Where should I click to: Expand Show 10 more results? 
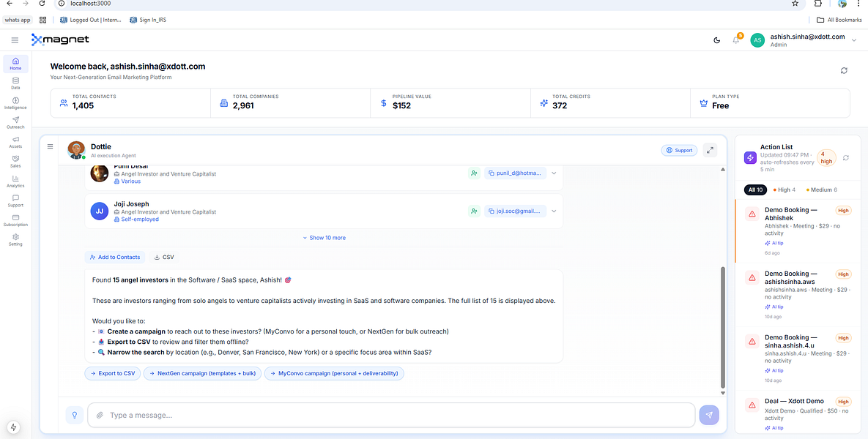pos(324,238)
